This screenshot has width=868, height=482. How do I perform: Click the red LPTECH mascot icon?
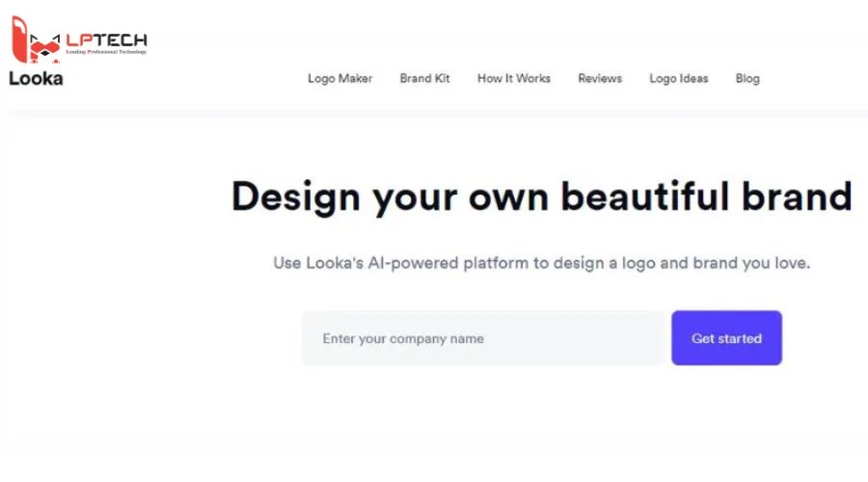tap(36, 40)
